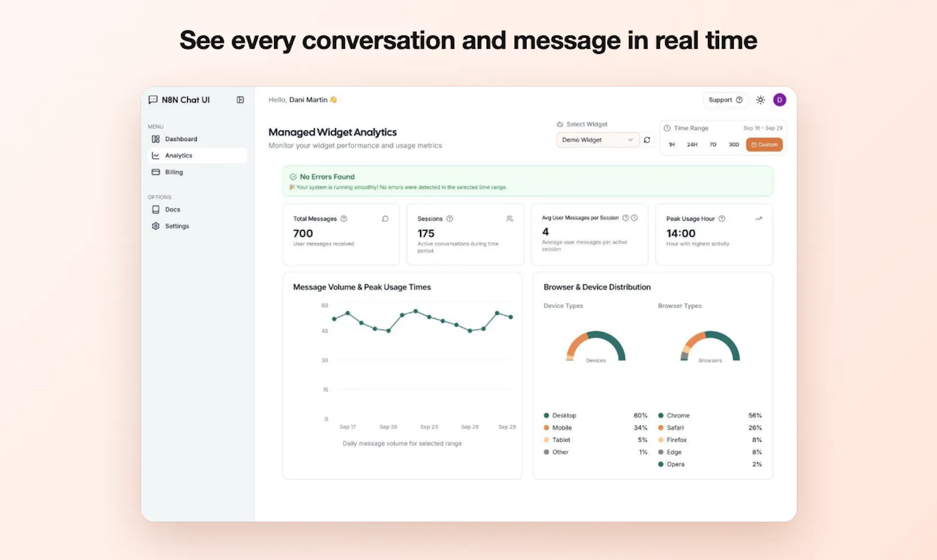937x560 pixels.
Task: Click the N8N Chat UI logo icon
Action: (x=153, y=100)
